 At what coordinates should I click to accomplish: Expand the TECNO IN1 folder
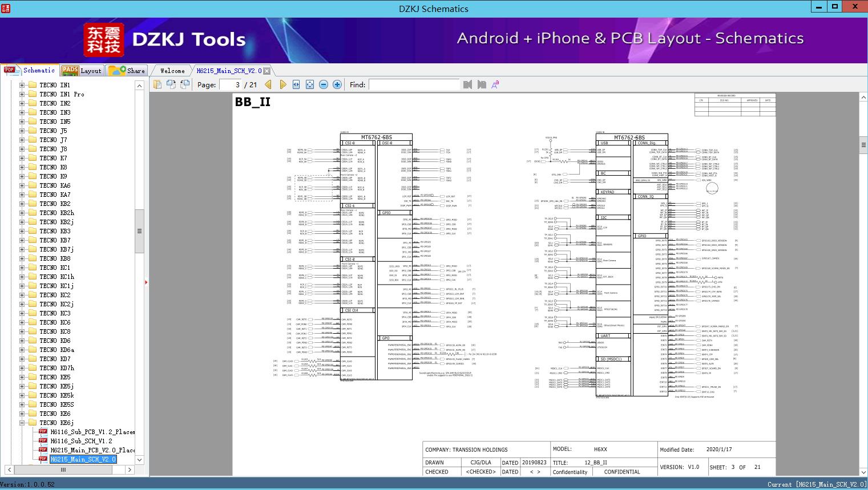[22, 85]
